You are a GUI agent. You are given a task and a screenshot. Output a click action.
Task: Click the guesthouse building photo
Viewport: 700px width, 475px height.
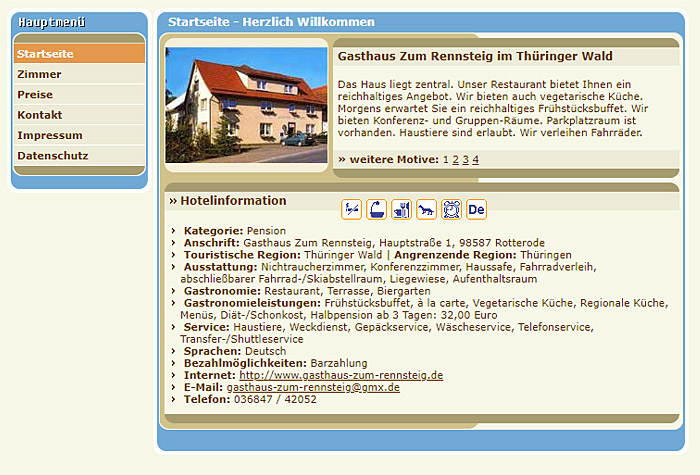246,105
